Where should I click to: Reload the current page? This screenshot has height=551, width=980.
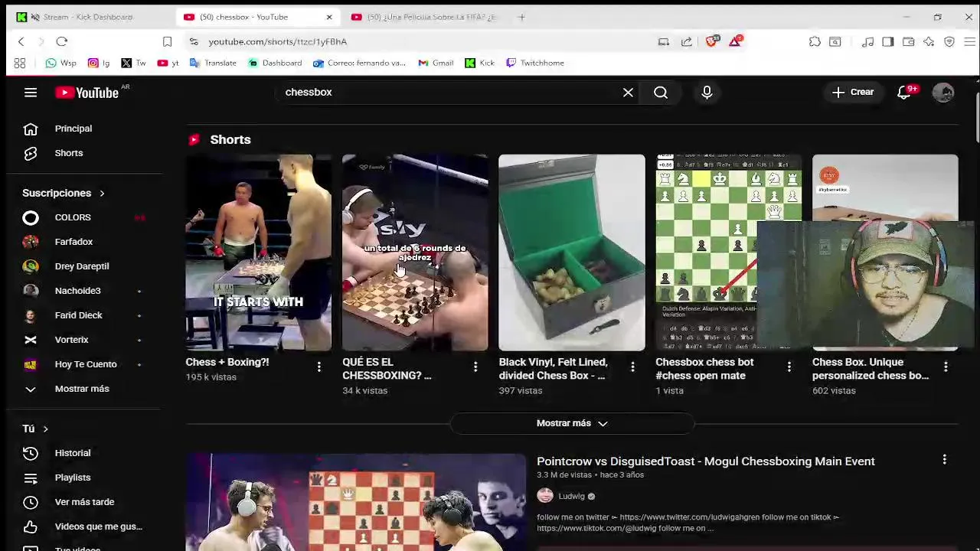point(62,41)
